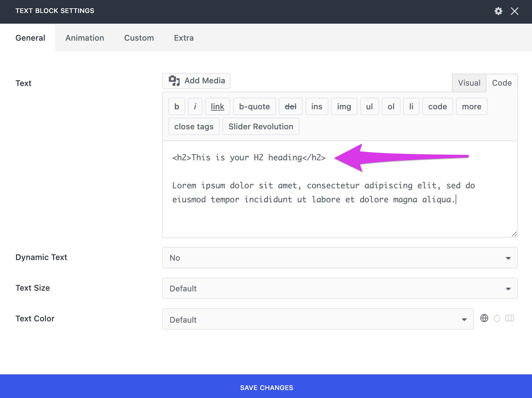Insert the more tag
532x398 pixels.
click(x=472, y=106)
